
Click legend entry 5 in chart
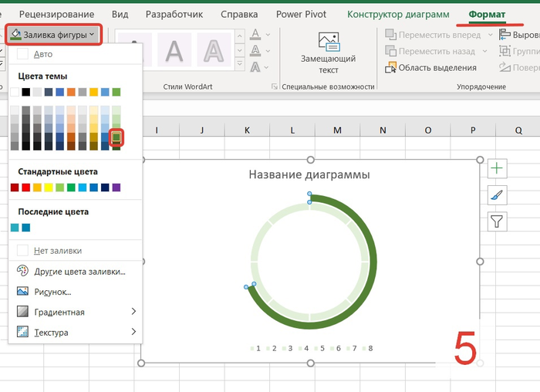(319, 348)
